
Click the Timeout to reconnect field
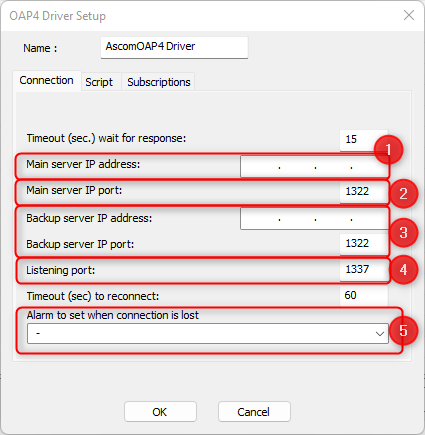(364, 296)
